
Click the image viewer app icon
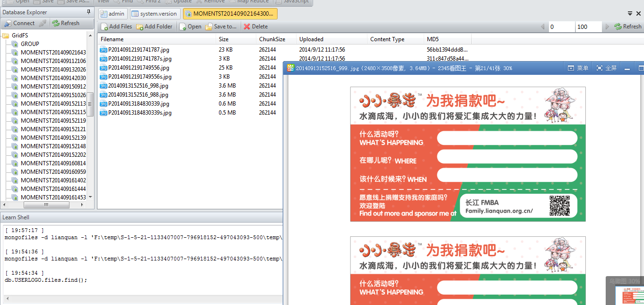pyautogui.click(x=291, y=68)
